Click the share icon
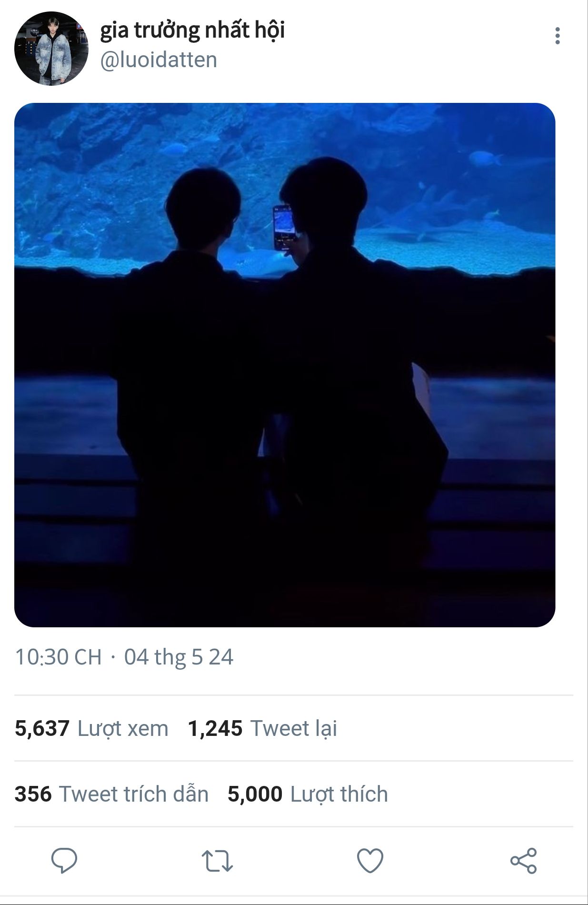Viewport: 588px width, 905px height. tap(523, 861)
